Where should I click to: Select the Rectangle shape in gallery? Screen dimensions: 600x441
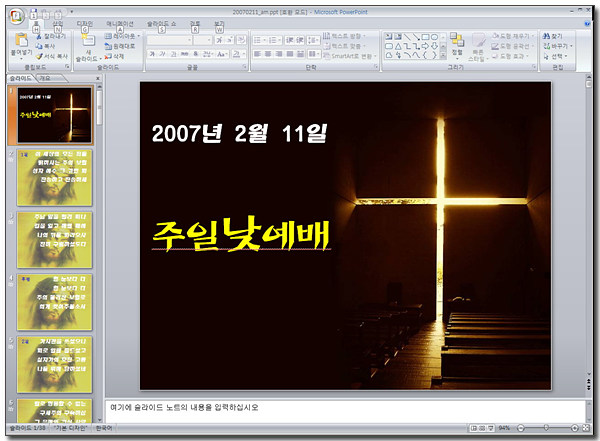[x=426, y=37]
